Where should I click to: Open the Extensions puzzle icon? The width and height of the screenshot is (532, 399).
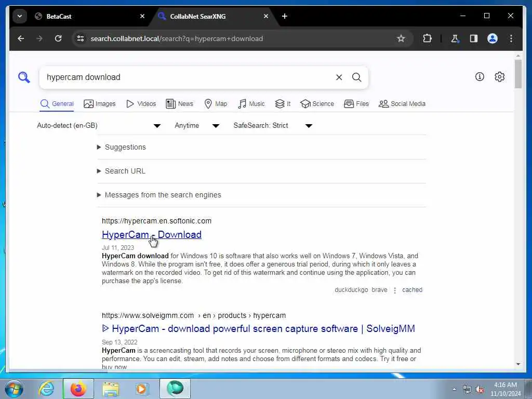427,38
